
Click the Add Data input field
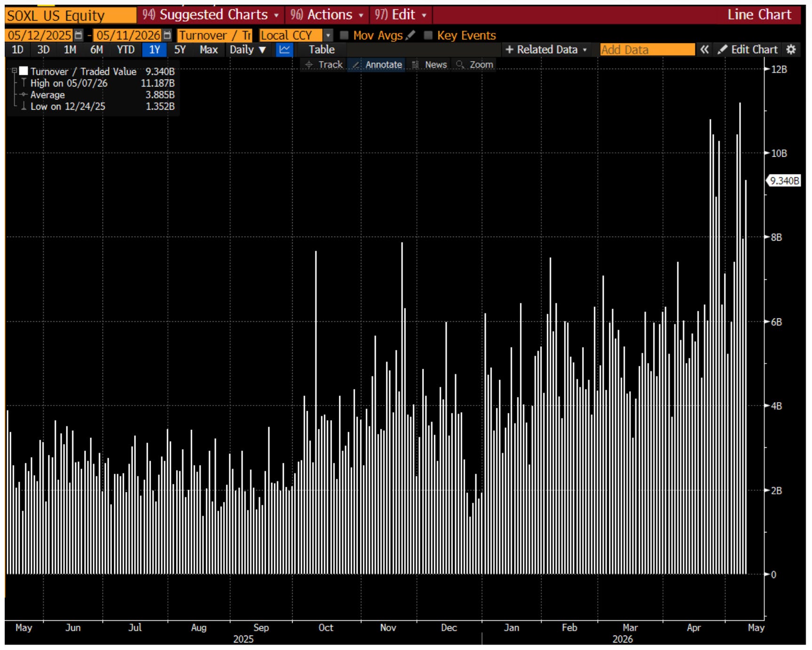[x=647, y=49]
